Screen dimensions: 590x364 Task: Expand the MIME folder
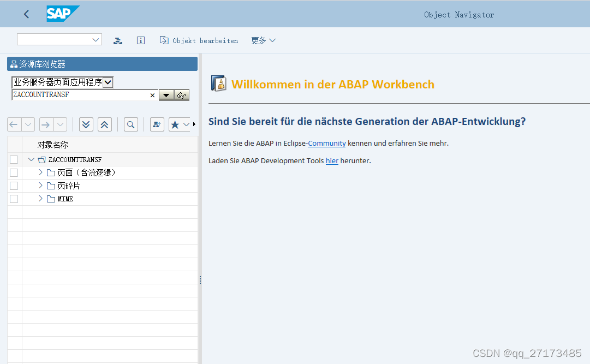[x=40, y=199]
